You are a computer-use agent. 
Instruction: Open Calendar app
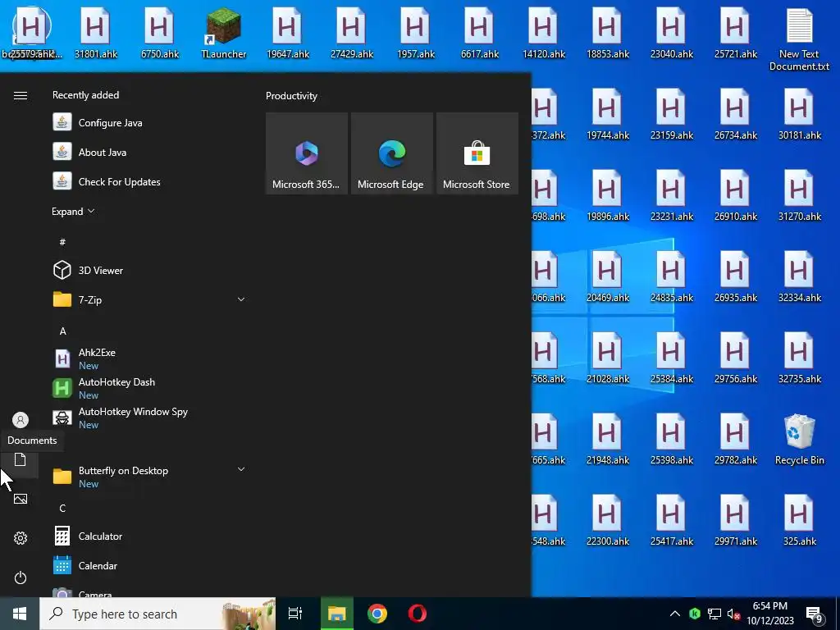coord(150,565)
